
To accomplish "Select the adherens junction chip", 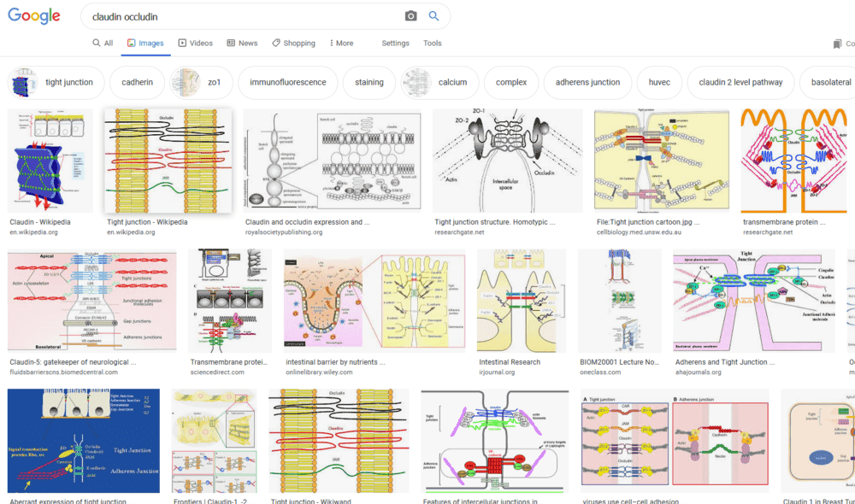I will [x=587, y=83].
